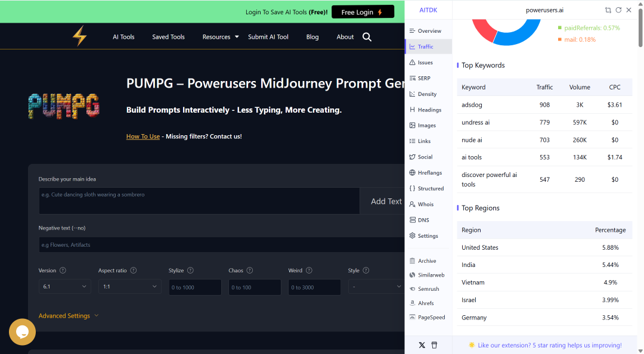
Task: Focus the main idea text field
Action: pos(199,201)
